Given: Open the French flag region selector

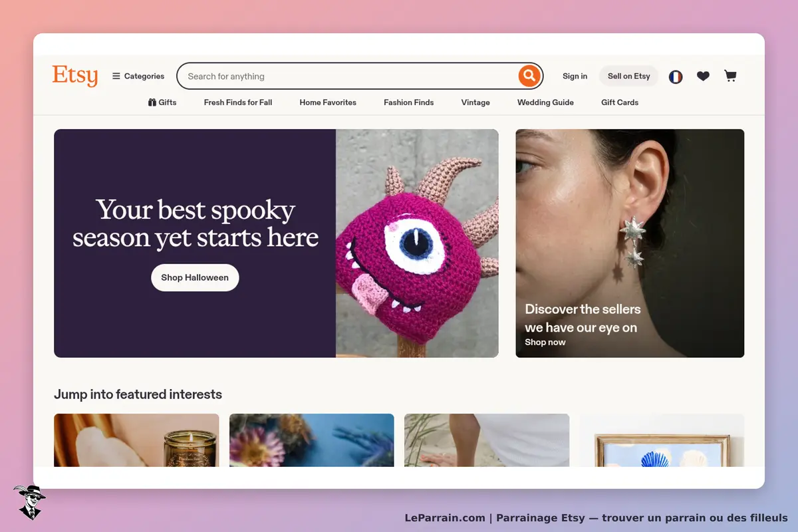Looking at the screenshot, I should [x=676, y=76].
